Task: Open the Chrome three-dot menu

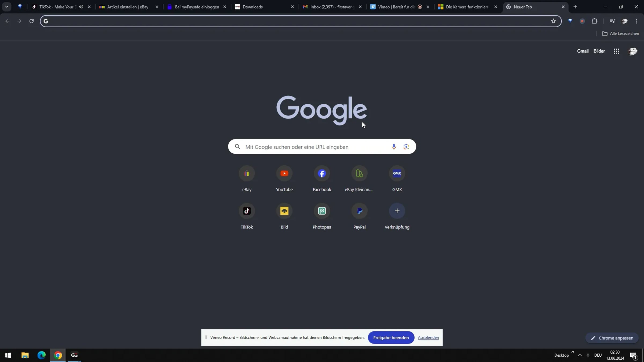Action: coord(636,21)
